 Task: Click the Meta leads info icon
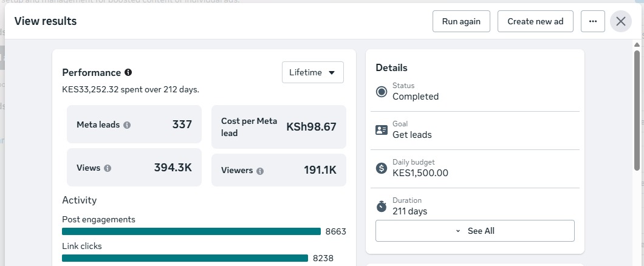click(128, 125)
